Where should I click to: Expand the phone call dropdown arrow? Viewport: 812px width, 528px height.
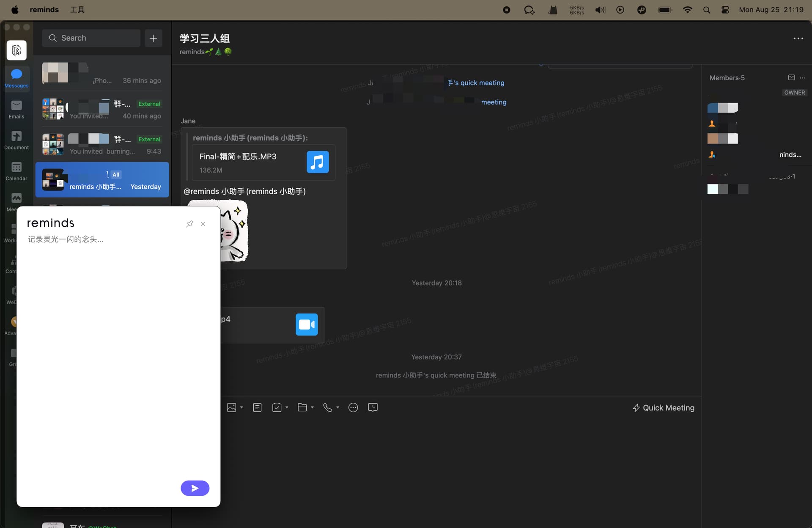point(337,407)
